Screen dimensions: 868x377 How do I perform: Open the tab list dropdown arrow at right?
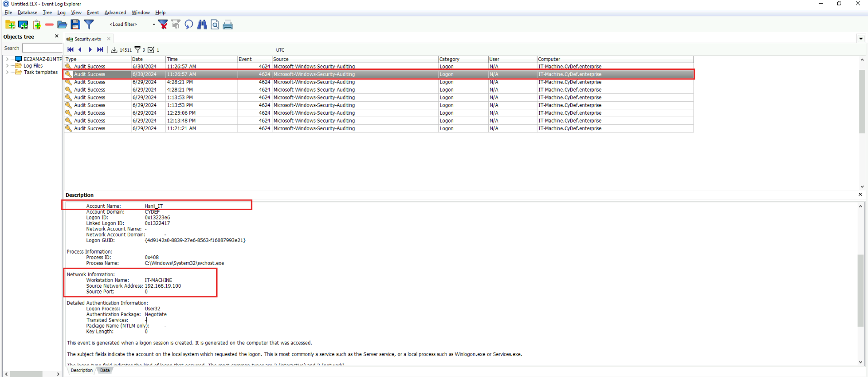861,39
